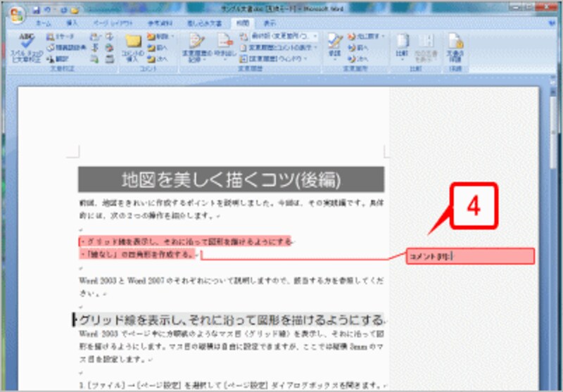
Task: Save document from Quick Access Toolbar
Action: (x=37, y=11)
